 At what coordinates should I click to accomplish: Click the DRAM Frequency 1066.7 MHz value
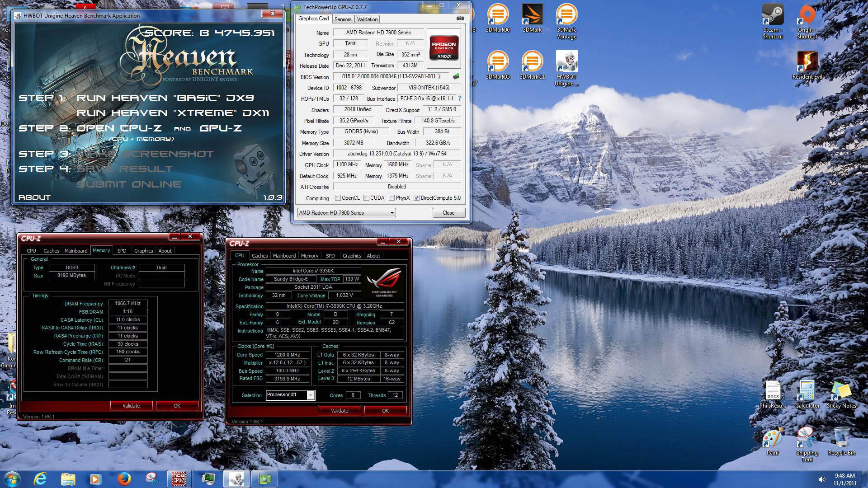click(128, 304)
